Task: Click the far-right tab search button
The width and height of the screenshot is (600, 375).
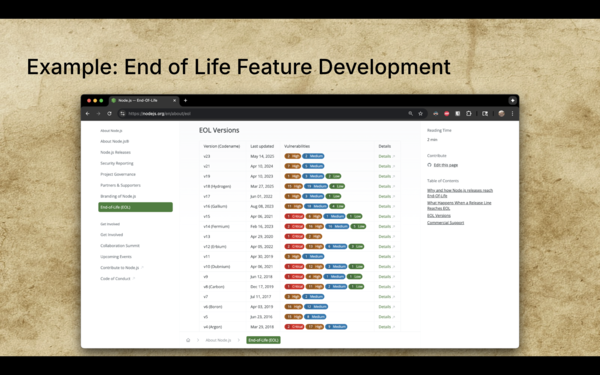Action: coord(512,101)
